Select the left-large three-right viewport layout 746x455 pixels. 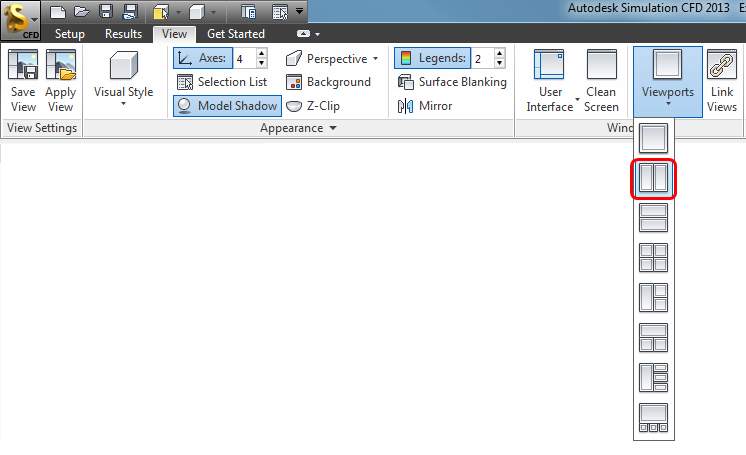click(653, 377)
